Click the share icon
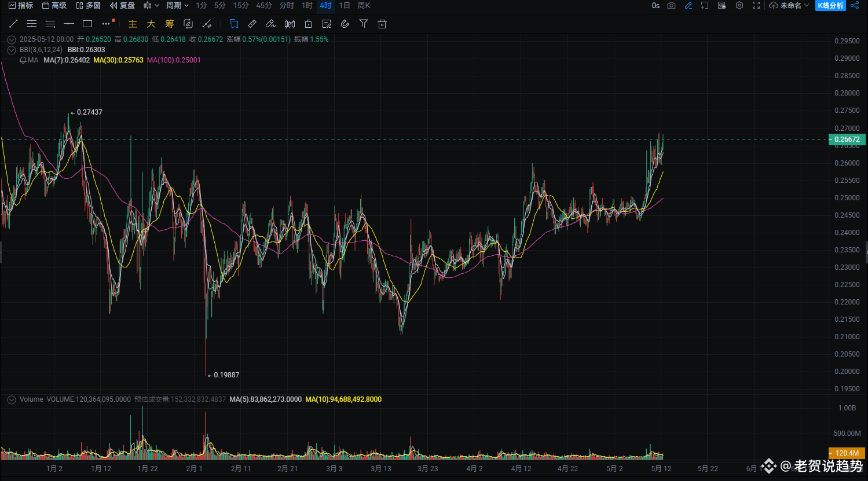Screen dimensions: 868x481 tap(855, 5)
